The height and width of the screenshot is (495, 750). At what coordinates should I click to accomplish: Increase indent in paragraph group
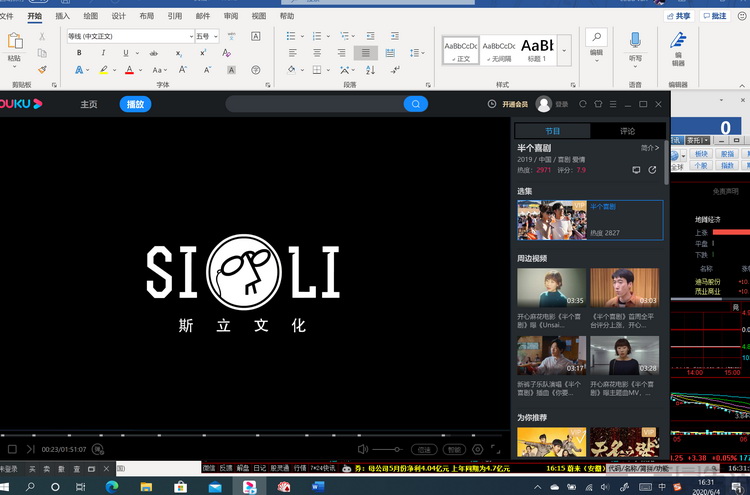[395, 36]
